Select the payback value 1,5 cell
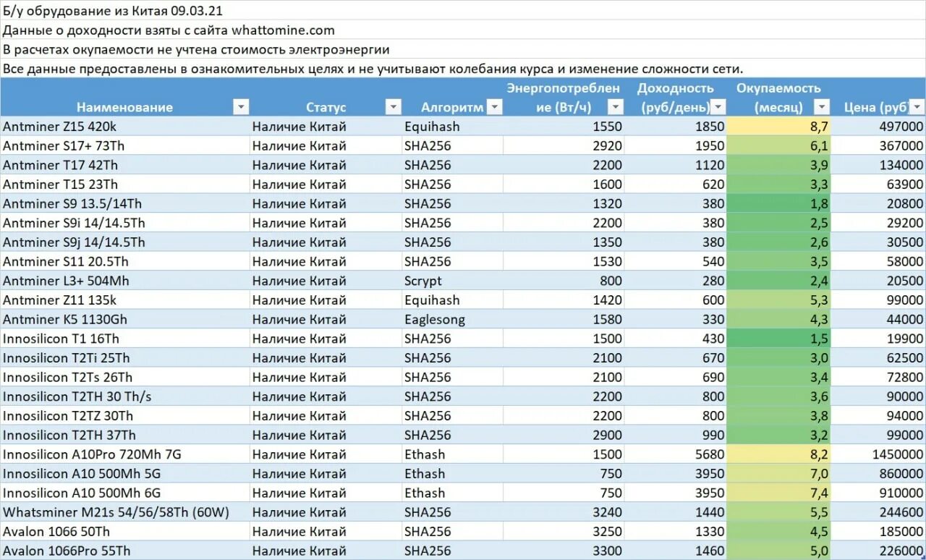Image resolution: width=926 pixels, height=560 pixels. pos(778,339)
